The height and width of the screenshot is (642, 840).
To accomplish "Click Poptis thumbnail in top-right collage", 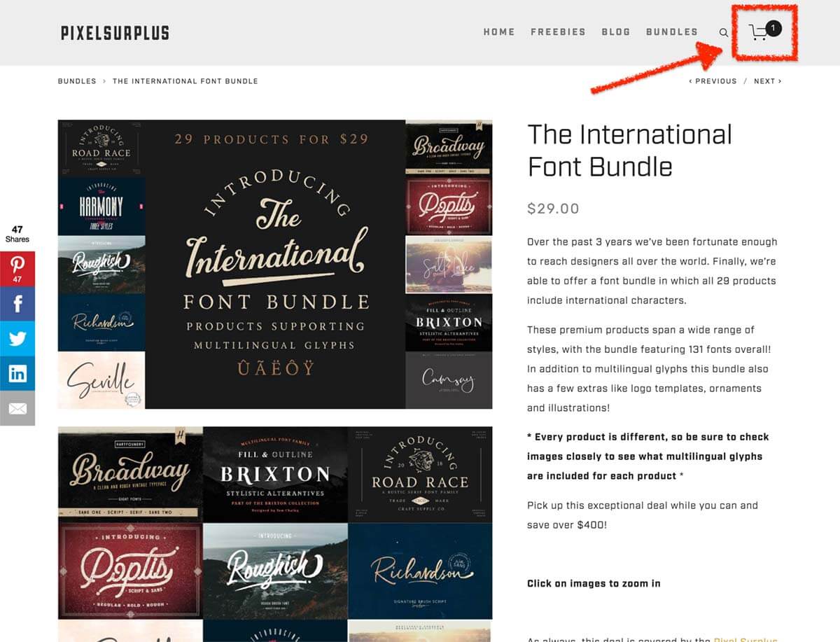I will (449, 206).
